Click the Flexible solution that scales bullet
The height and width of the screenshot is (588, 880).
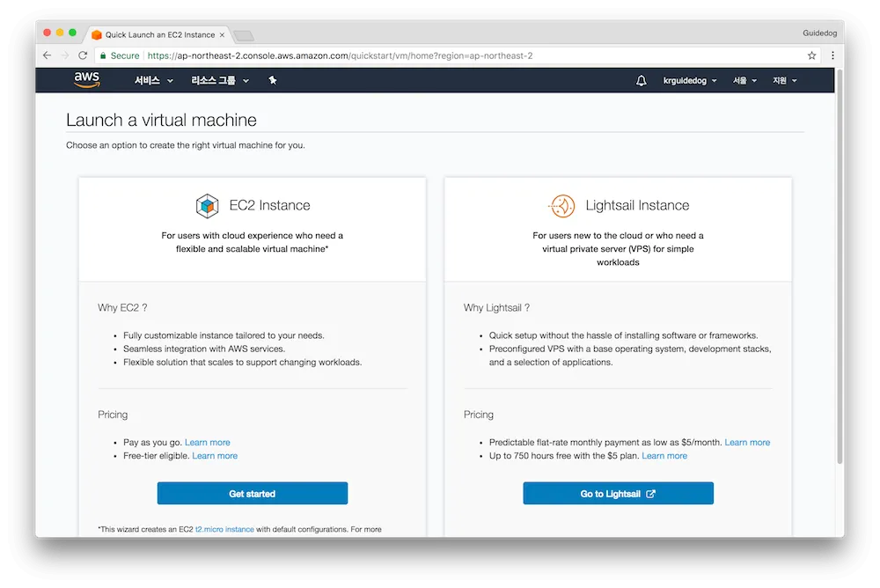tap(243, 363)
